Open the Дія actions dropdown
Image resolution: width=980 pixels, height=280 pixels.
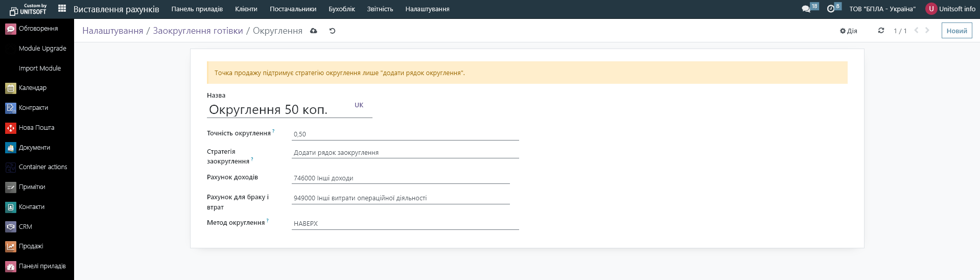849,31
